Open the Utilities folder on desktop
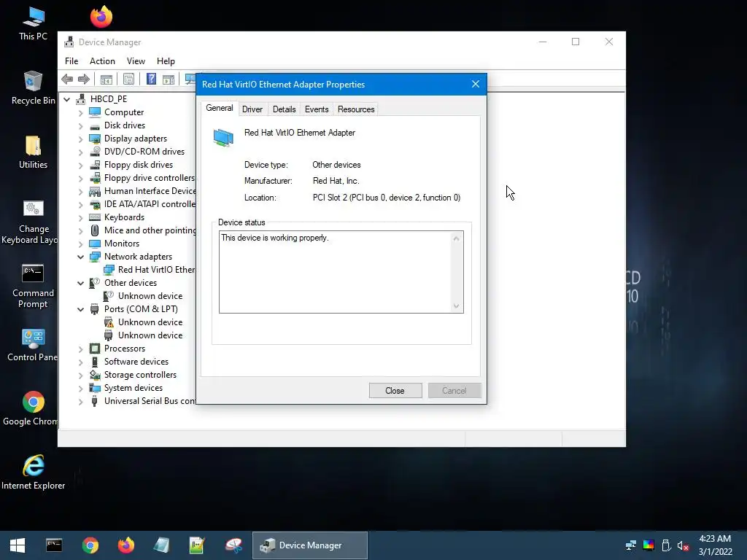Viewport: 747px width, 560px height. click(x=34, y=152)
